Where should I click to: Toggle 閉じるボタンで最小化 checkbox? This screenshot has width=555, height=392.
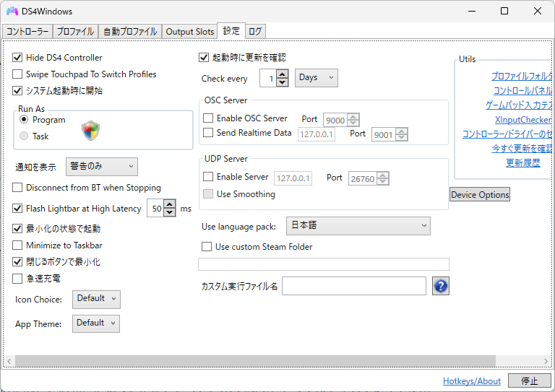(x=17, y=261)
